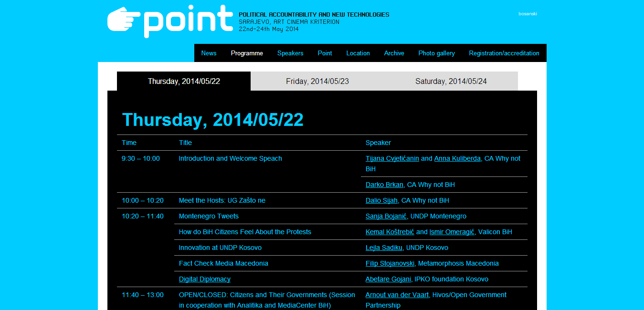The width and height of the screenshot is (644, 310).
Task: Open Tijana Cvjetićanin speaker link
Action: pos(392,158)
